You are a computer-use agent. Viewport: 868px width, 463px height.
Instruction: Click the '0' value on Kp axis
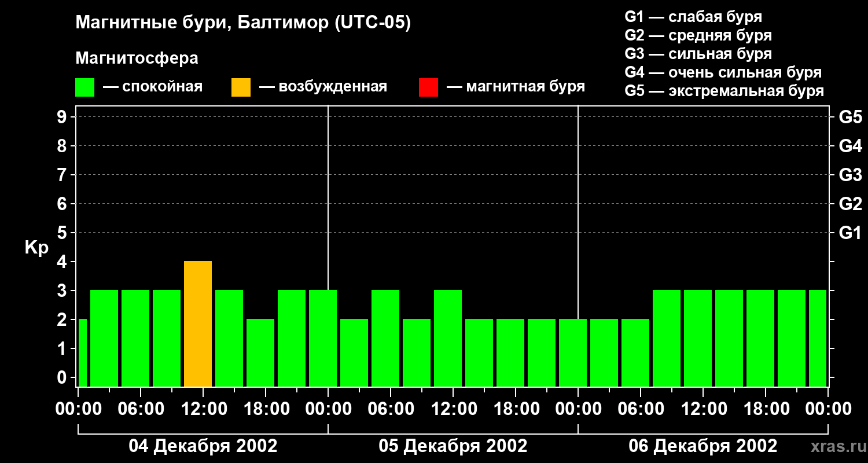pyautogui.click(x=62, y=377)
